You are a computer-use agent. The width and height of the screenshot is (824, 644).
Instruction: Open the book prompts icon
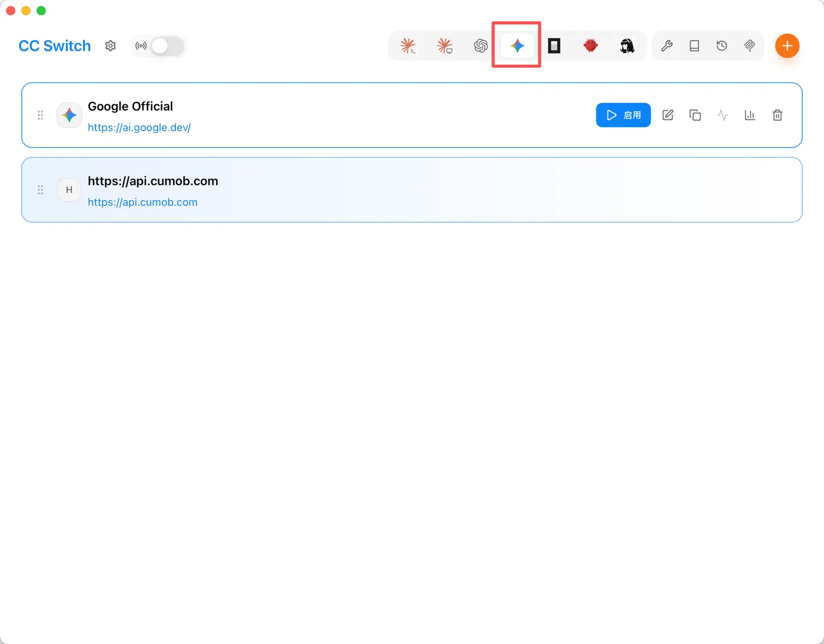pyautogui.click(x=695, y=46)
